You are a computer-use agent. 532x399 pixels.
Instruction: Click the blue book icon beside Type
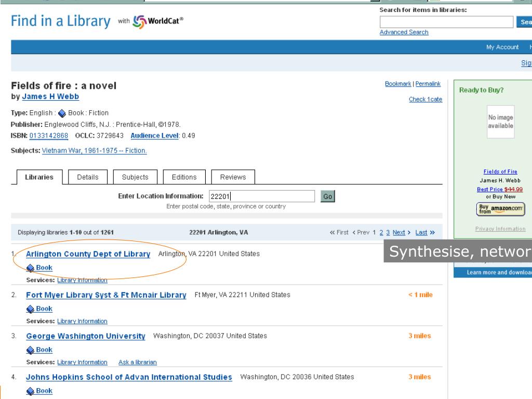[x=62, y=113]
